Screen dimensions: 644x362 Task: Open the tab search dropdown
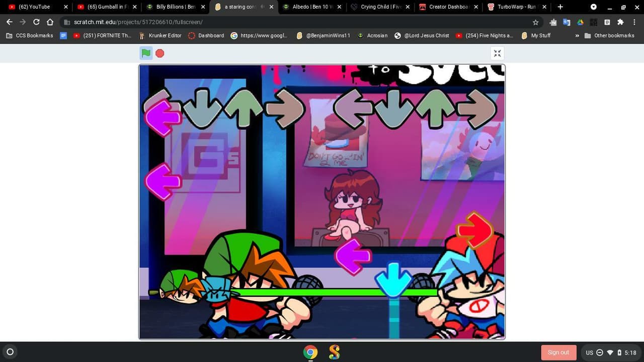coord(594,7)
